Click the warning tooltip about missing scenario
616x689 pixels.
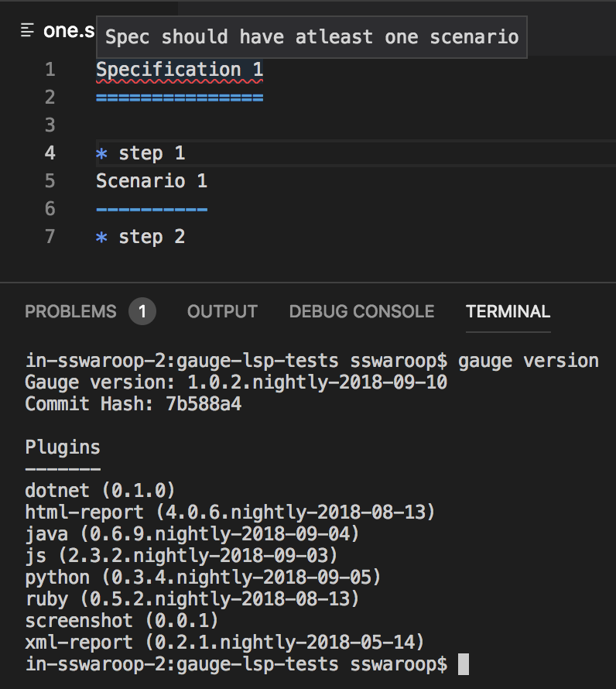pyautogui.click(x=311, y=36)
